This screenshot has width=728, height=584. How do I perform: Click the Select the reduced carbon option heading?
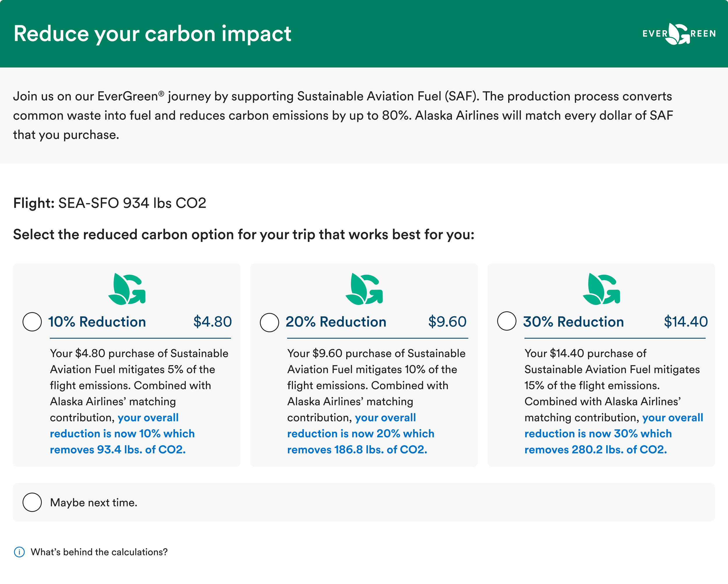click(244, 235)
